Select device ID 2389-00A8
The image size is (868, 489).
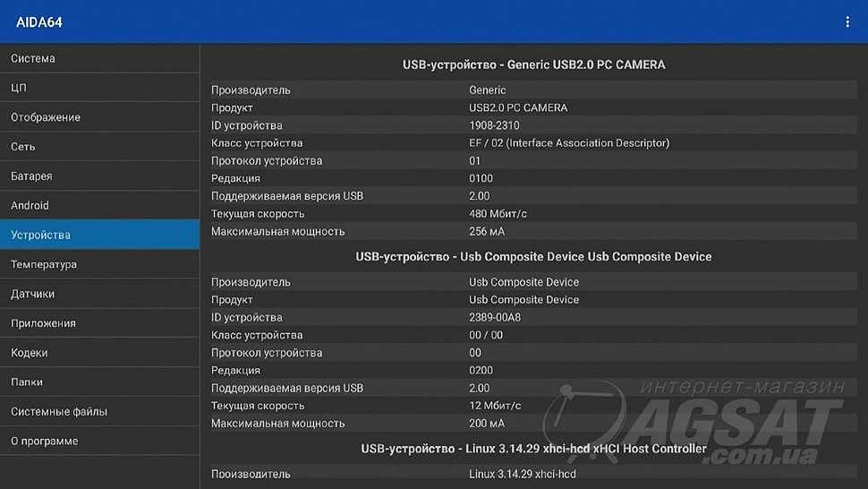494,317
